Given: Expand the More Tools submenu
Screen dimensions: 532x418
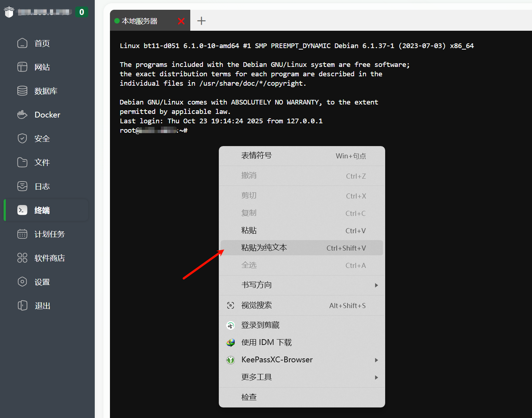Looking at the screenshot, I should (376, 378).
